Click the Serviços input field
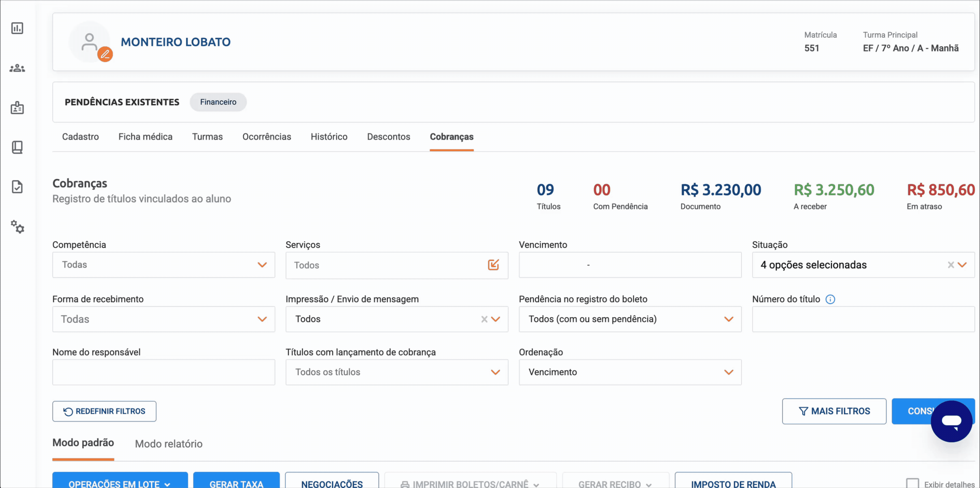This screenshot has width=980, height=488. (x=397, y=265)
